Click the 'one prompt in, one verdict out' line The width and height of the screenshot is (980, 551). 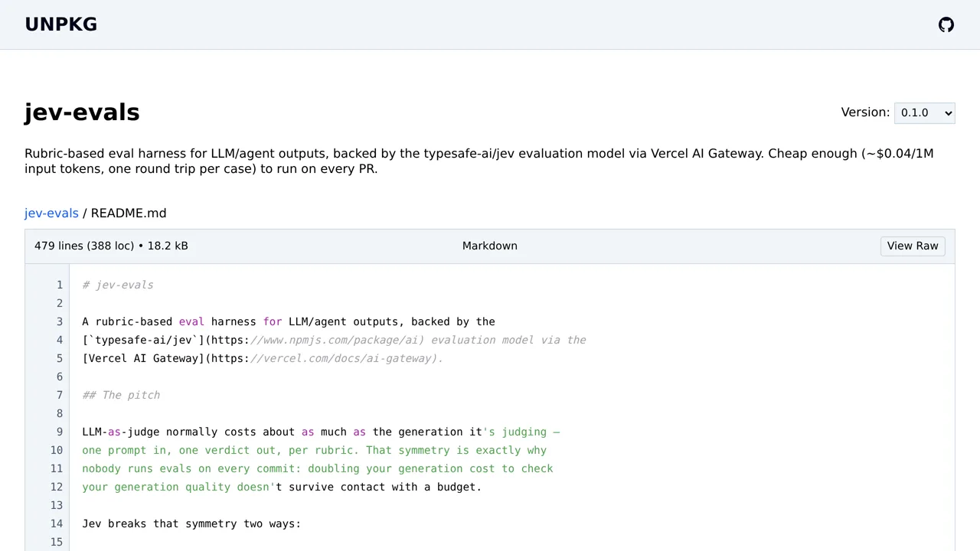click(315, 450)
